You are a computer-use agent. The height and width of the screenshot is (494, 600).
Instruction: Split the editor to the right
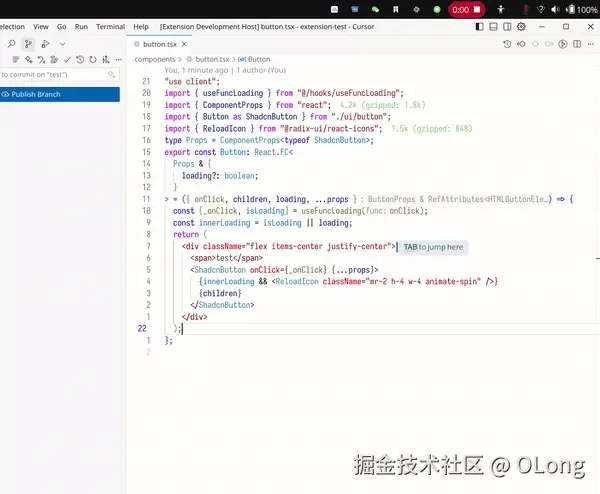(x=577, y=44)
